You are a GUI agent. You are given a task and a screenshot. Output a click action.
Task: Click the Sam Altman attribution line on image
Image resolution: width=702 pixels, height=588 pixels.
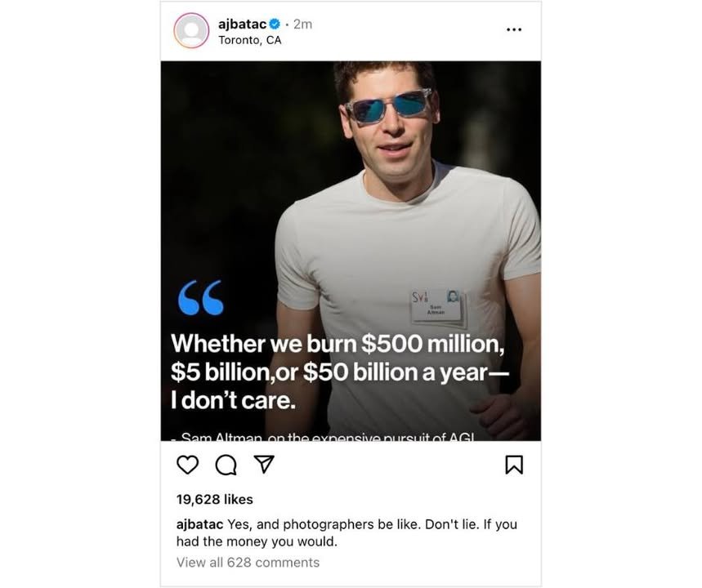[323, 436]
